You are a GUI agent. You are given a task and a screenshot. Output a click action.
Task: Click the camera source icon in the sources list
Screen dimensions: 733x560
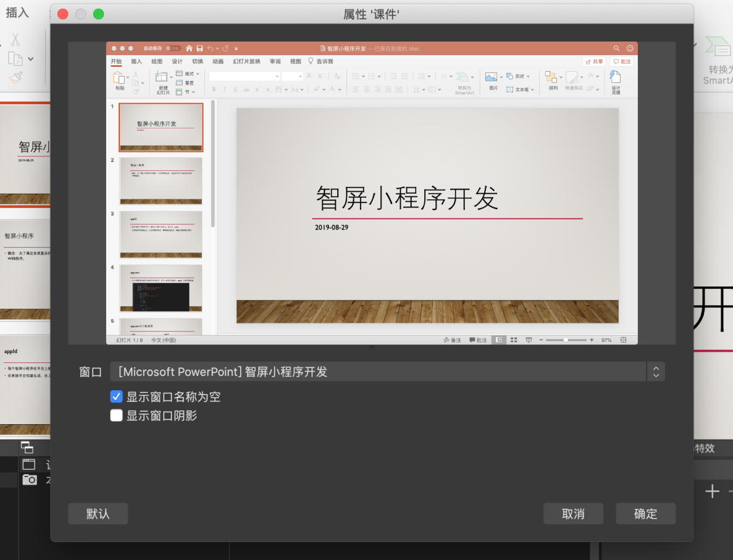click(x=30, y=480)
